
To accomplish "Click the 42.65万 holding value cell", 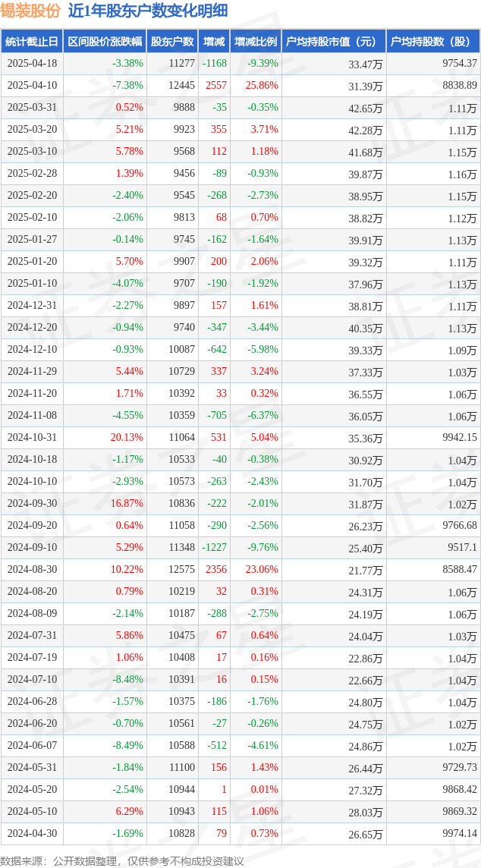I will point(366,108).
